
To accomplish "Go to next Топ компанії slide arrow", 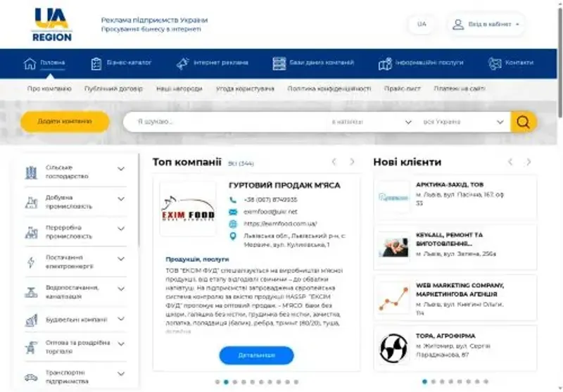I will coord(353,162).
